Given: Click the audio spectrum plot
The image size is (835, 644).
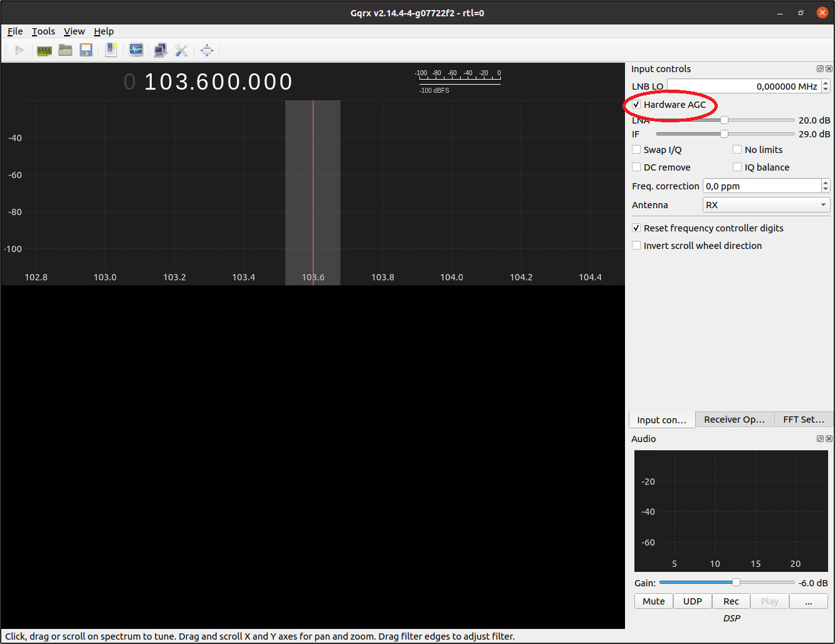Looking at the screenshot, I should 731,510.
